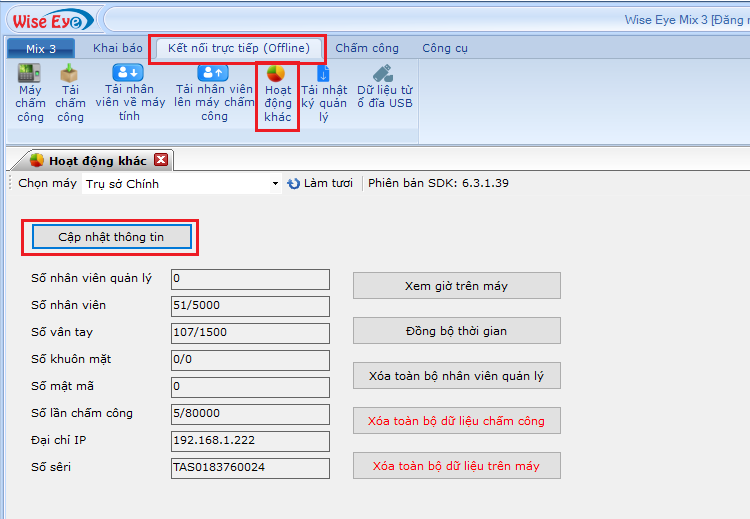The width and height of the screenshot is (750, 519).
Task: Click Xem giờ trên máy button
Action: [x=456, y=286]
